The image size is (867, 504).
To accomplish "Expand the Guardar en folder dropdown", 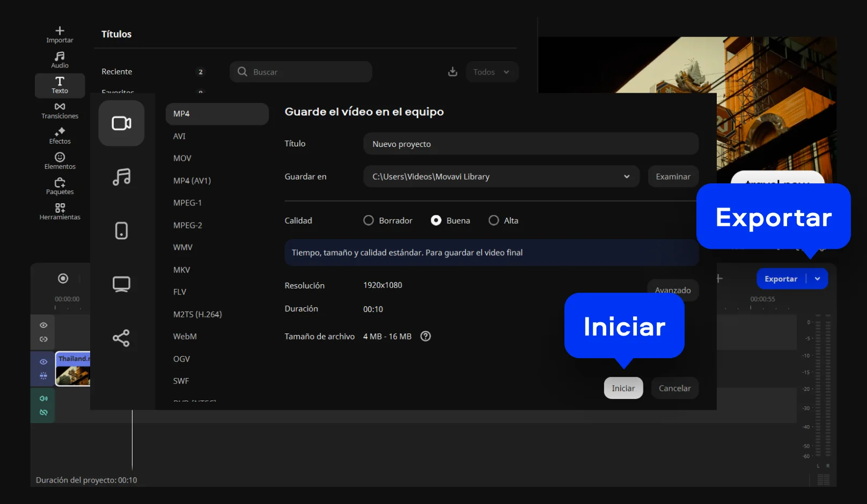I will click(x=626, y=176).
